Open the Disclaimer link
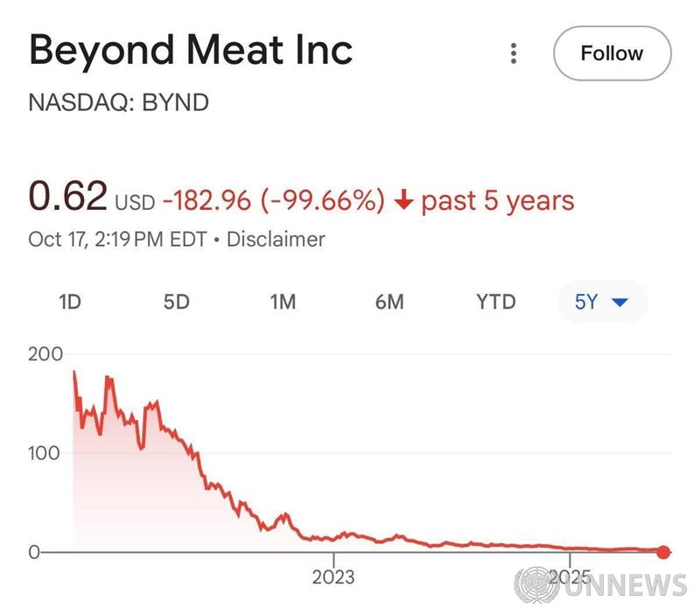This screenshot has height=615, width=700. point(276,239)
